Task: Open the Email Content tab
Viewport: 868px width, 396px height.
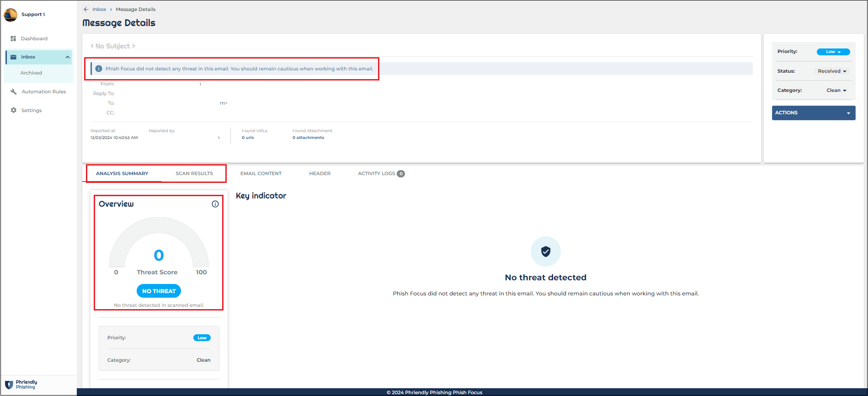Action: pyautogui.click(x=261, y=174)
